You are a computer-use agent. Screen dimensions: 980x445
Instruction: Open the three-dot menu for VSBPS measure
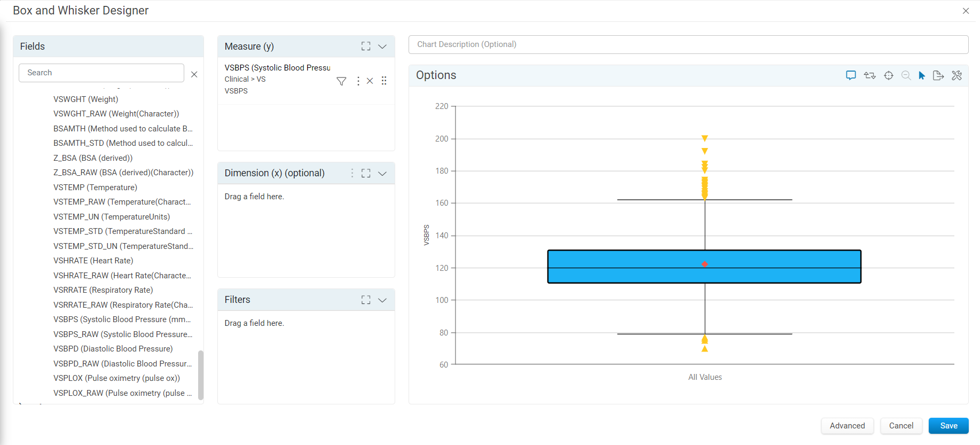(x=358, y=81)
